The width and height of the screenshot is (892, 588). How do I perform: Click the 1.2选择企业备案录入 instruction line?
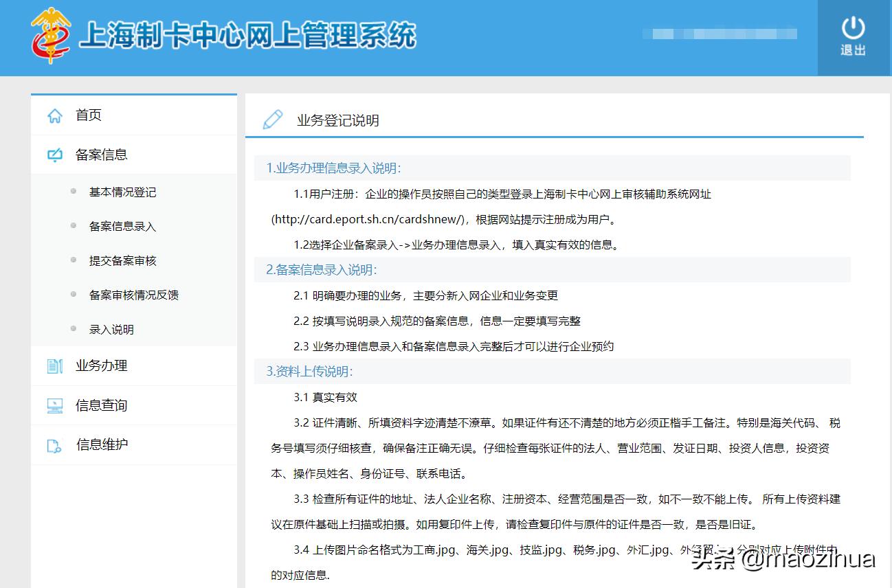456,245
